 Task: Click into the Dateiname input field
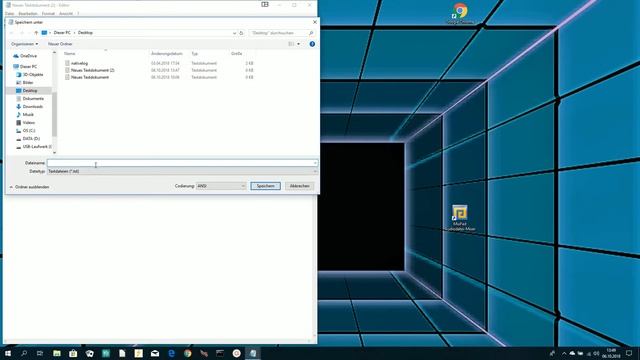coord(180,163)
